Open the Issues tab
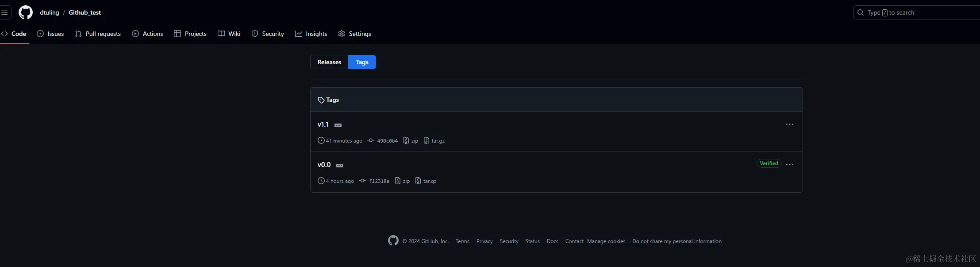This screenshot has height=267, width=980. [50, 34]
